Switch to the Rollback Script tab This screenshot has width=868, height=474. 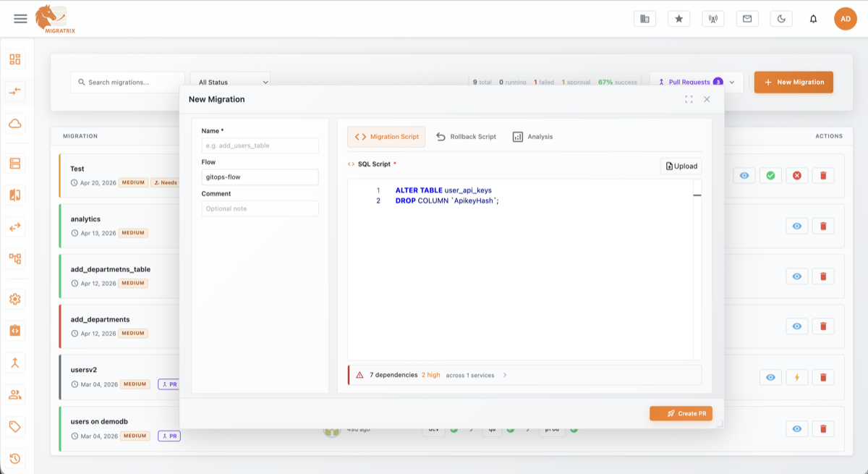tap(467, 137)
